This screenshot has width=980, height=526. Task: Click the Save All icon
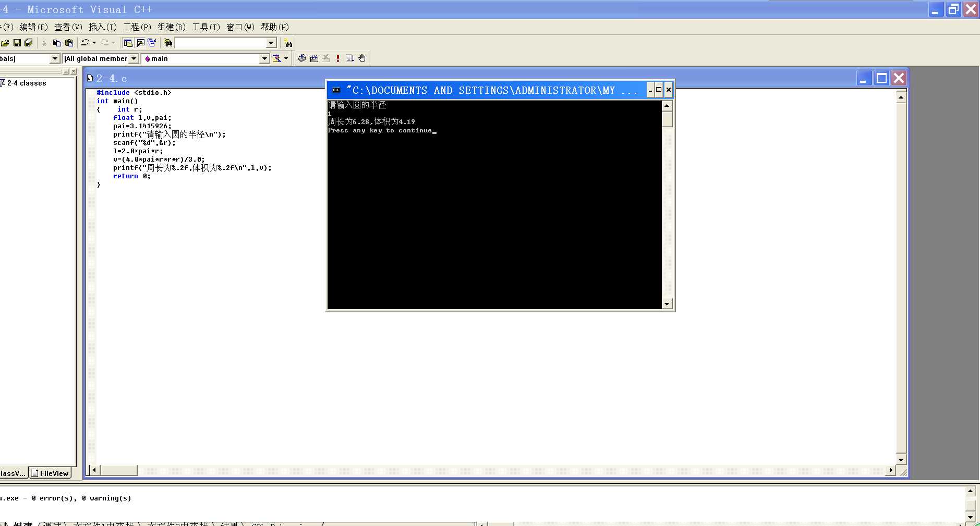[29, 43]
